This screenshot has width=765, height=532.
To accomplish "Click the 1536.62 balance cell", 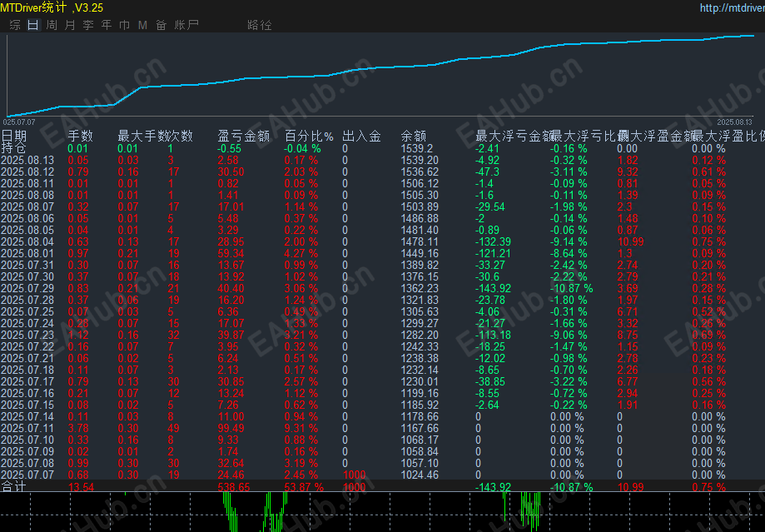I will tap(420, 172).
